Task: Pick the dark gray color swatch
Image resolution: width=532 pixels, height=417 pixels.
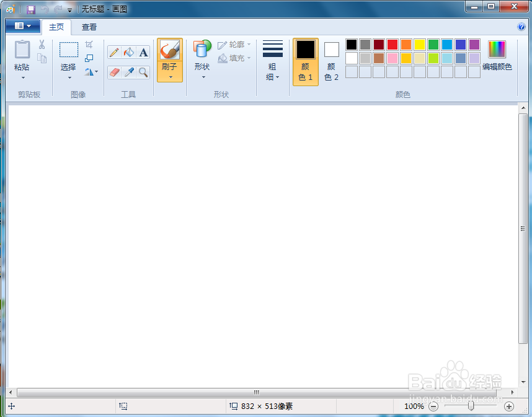Action: pyautogui.click(x=365, y=45)
